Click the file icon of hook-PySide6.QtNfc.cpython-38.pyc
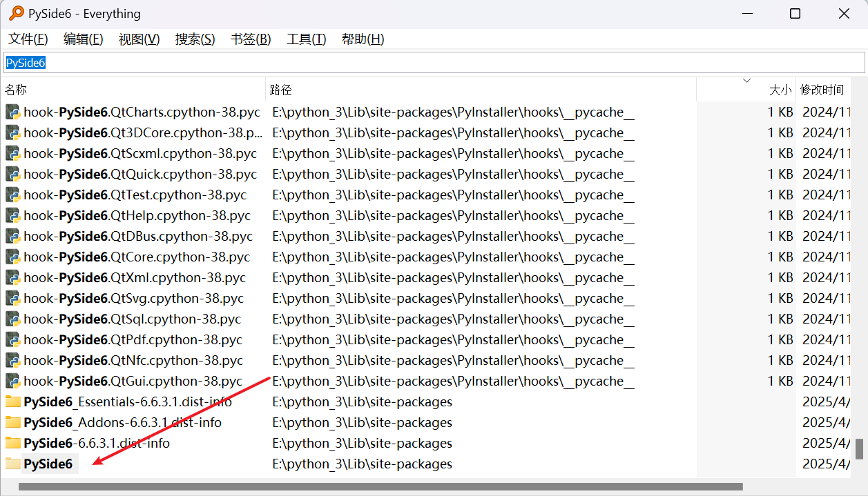Screen dimensions: 868x496 [x=12, y=360]
